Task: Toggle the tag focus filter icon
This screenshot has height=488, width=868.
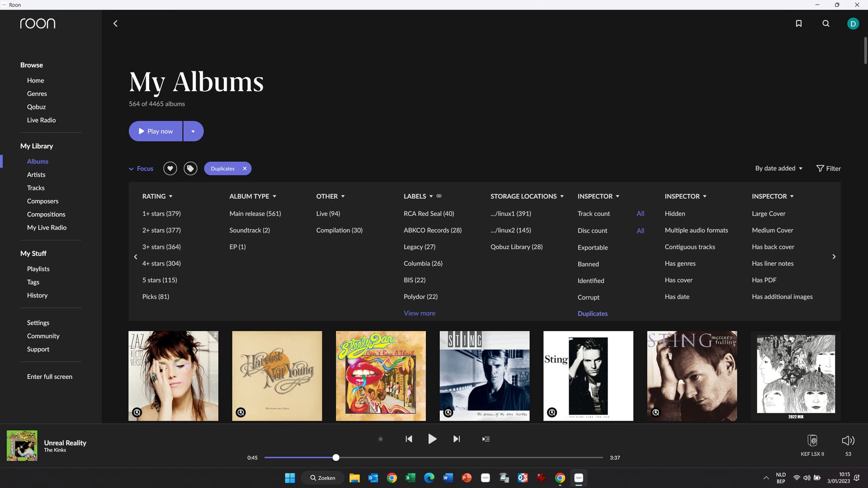Action: [x=190, y=169]
